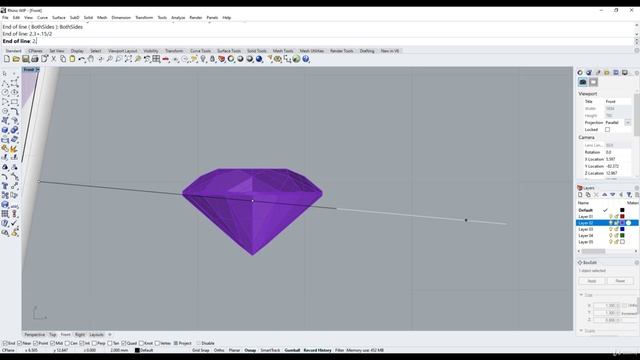Click the Default layer black color swatch

click(x=622, y=210)
